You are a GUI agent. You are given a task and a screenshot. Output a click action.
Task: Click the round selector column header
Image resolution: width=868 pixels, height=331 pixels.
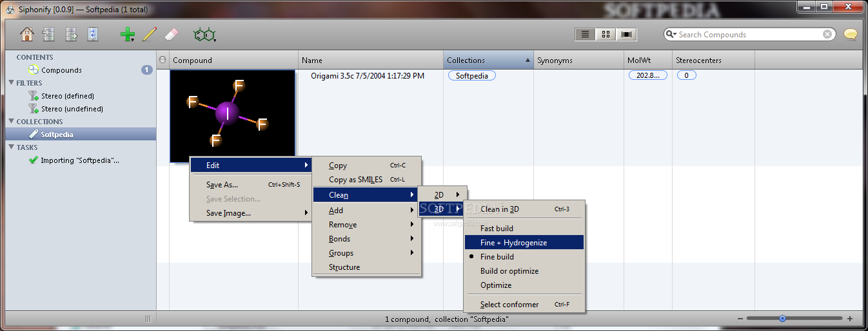(x=163, y=60)
